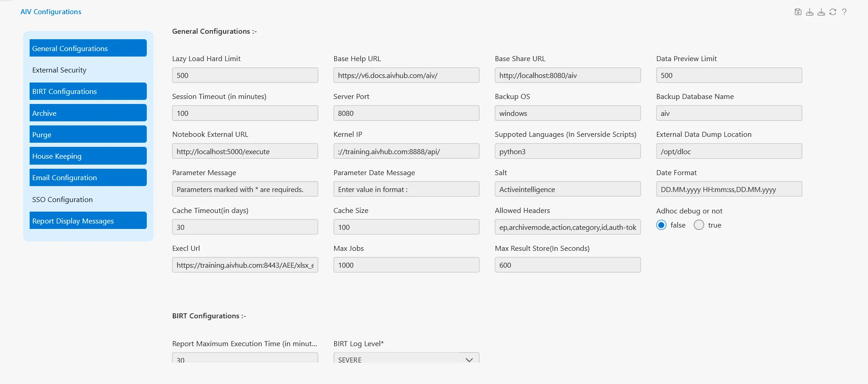The width and height of the screenshot is (868, 384).
Task: Click the save (floppy disk) icon
Action: click(798, 12)
